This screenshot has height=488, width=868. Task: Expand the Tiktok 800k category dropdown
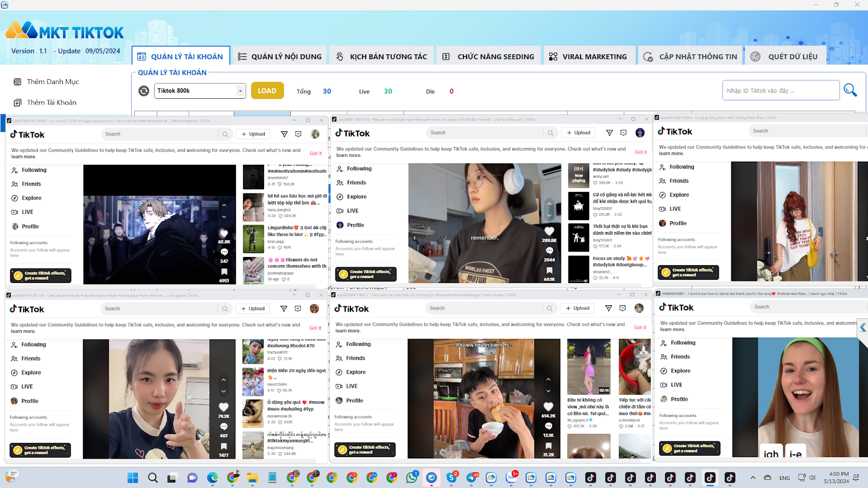click(x=240, y=91)
